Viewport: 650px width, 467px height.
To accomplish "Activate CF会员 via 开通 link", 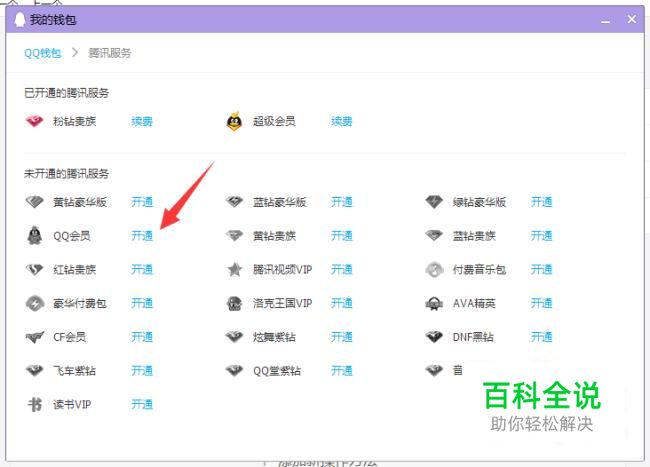I will (142, 337).
